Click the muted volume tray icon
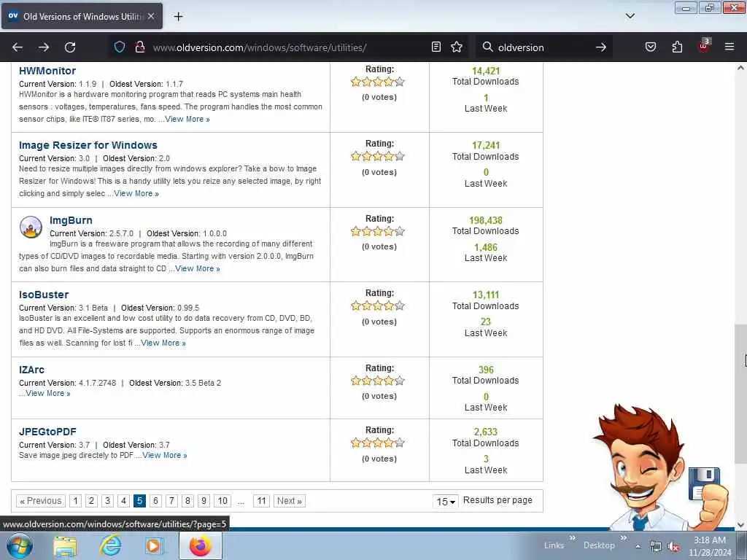This screenshot has height=560, width=747. click(673, 547)
